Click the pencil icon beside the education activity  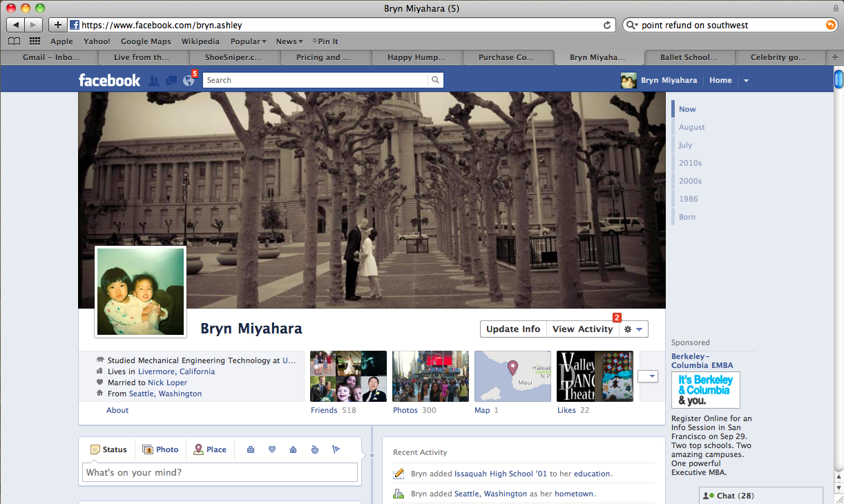point(399,474)
